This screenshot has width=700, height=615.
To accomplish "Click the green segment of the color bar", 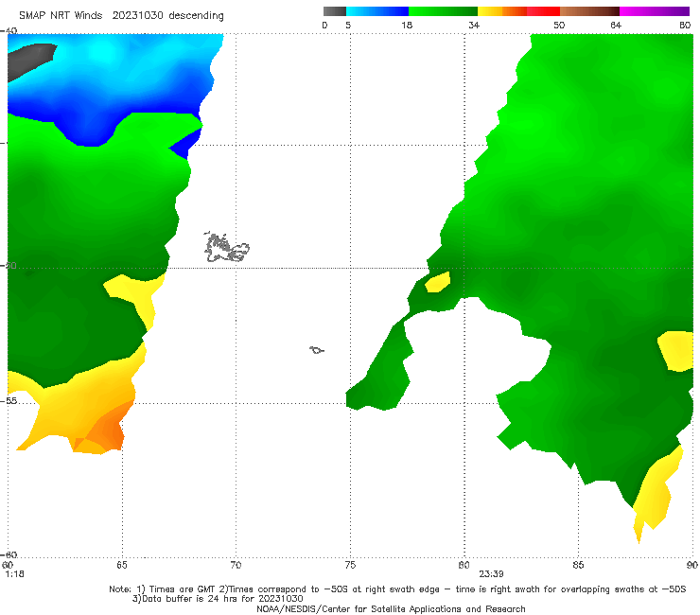I will (443, 11).
